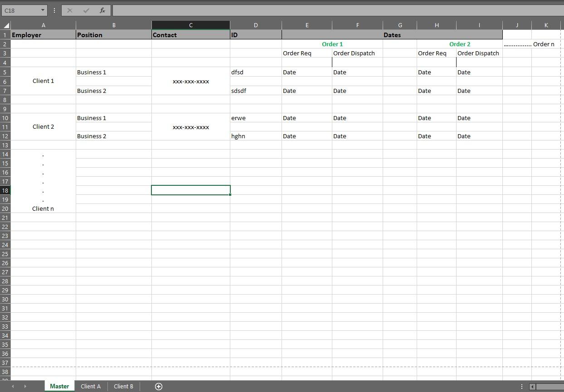The width and height of the screenshot is (564, 392).
Task: Select row 6 by its header
Action: 5,81
